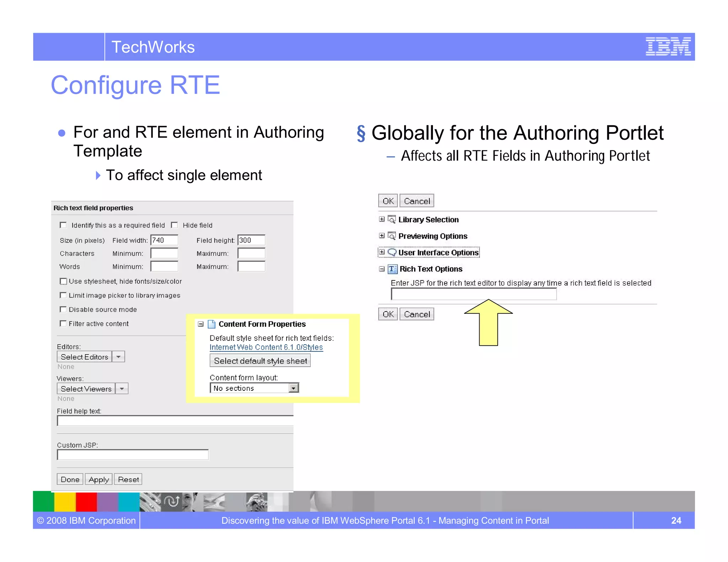The height and width of the screenshot is (562, 728).
Task: Click the Field height input box
Action: [251, 240]
